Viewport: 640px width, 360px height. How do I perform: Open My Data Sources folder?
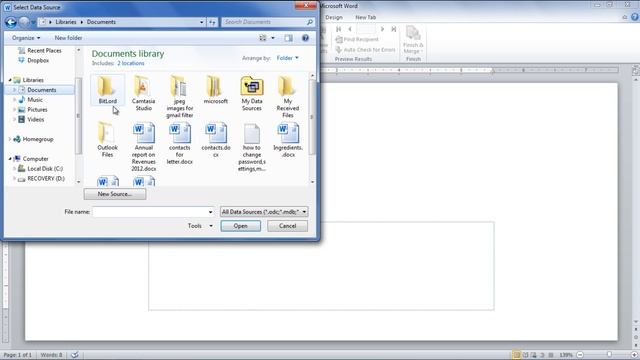pos(251,93)
